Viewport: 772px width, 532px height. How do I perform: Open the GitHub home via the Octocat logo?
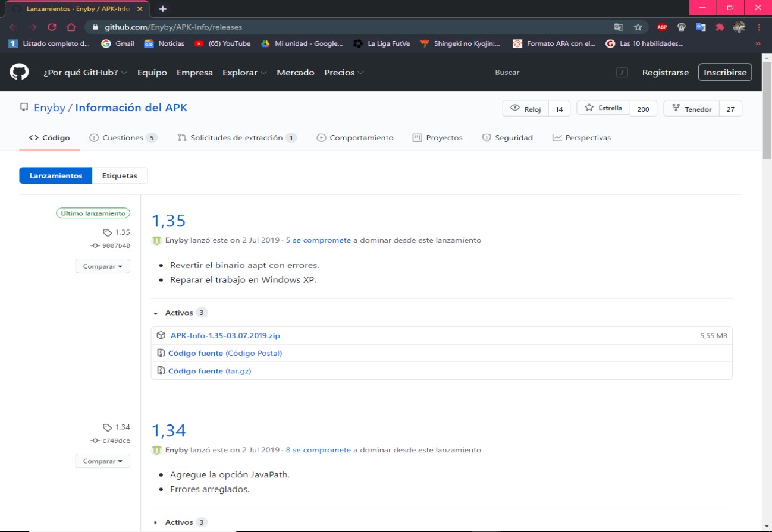tap(18, 71)
